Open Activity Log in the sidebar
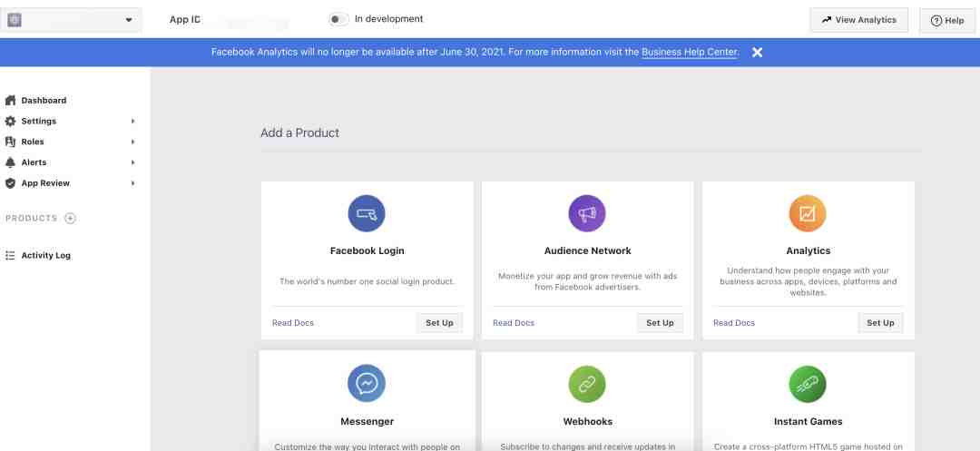The image size is (980, 451). tap(46, 256)
